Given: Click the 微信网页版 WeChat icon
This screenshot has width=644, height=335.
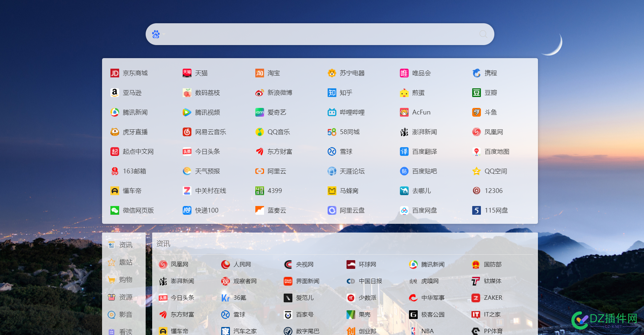Looking at the screenshot, I should (x=115, y=210).
